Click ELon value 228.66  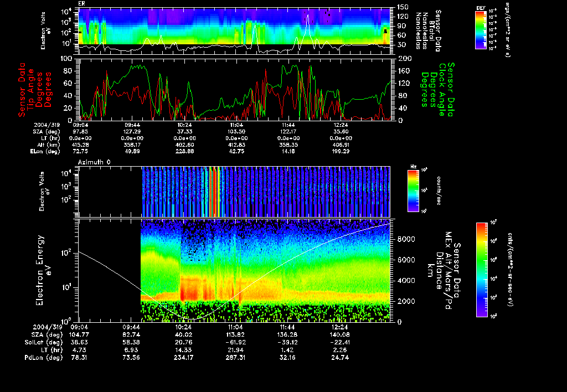[184, 151]
